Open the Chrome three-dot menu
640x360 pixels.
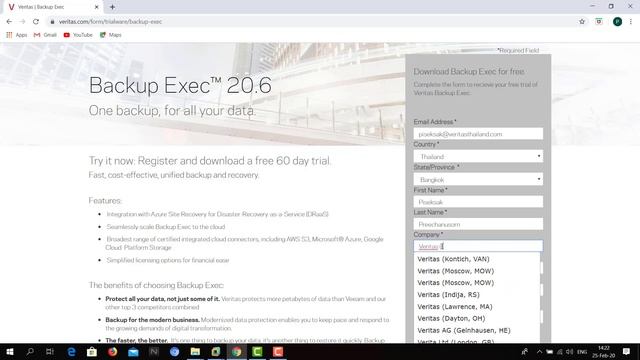tap(631, 22)
